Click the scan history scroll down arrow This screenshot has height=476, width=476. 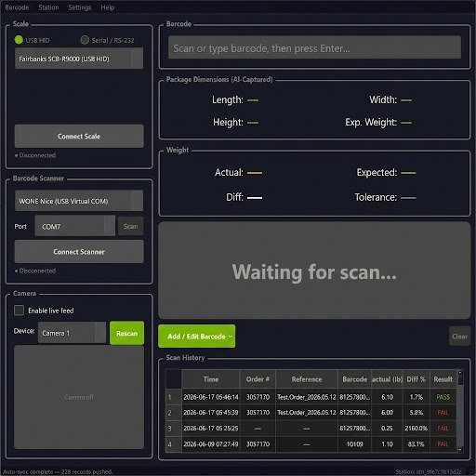coord(460,449)
